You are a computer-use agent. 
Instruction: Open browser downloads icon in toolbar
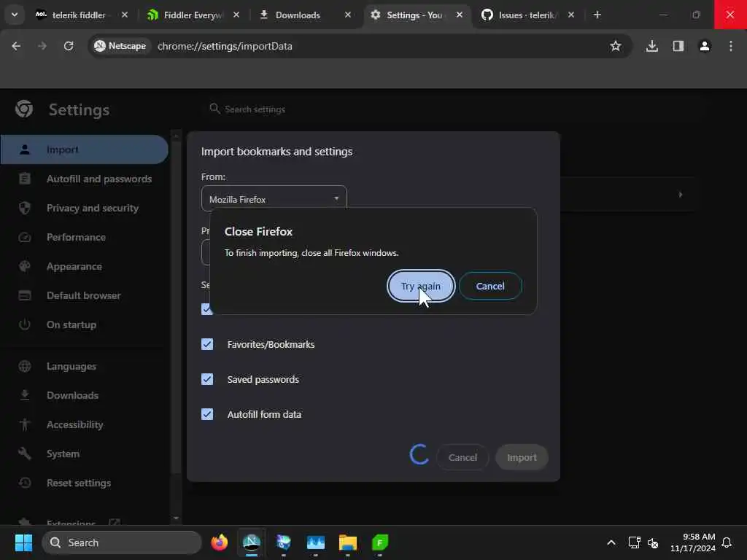coord(651,46)
